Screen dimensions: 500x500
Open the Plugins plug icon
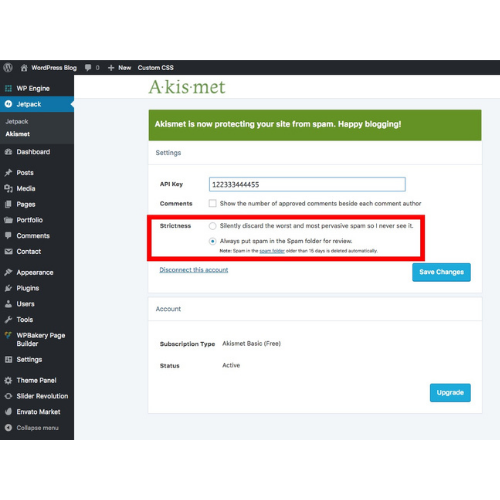[x=8, y=288]
